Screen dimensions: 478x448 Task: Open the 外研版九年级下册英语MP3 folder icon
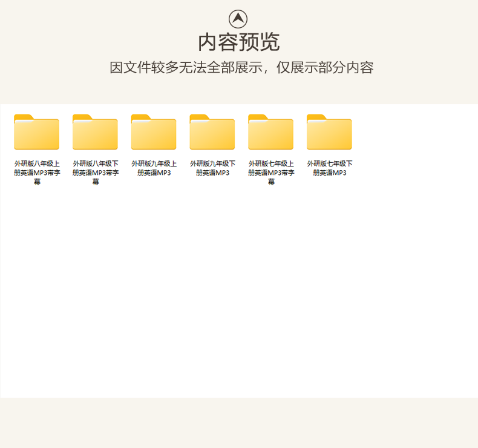pyautogui.click(x=212, y=132)
